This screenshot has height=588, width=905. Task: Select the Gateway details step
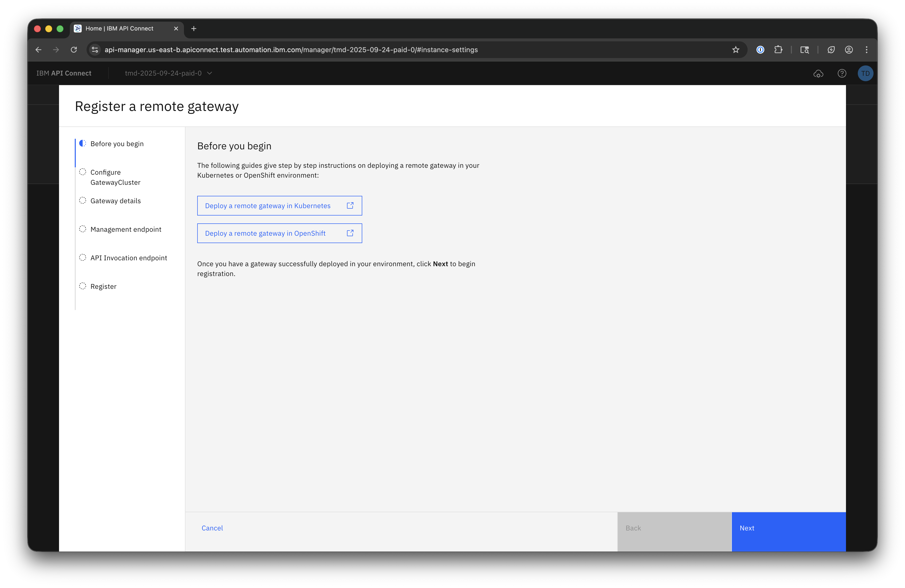[x=115, y=201]
